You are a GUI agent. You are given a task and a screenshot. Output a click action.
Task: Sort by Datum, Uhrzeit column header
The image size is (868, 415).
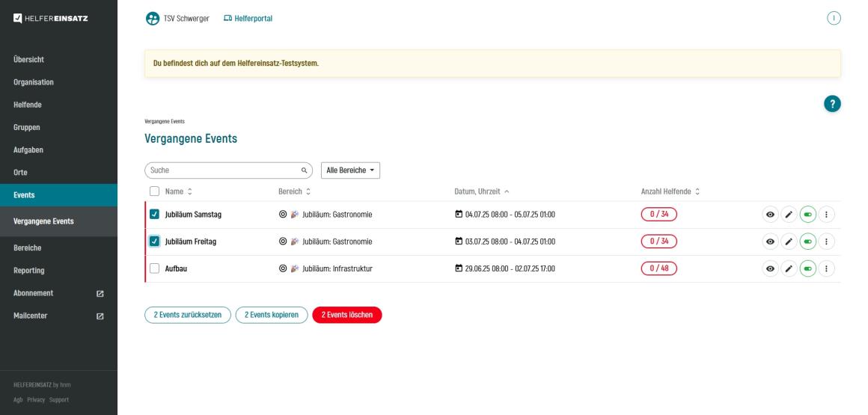click(482, 191)
